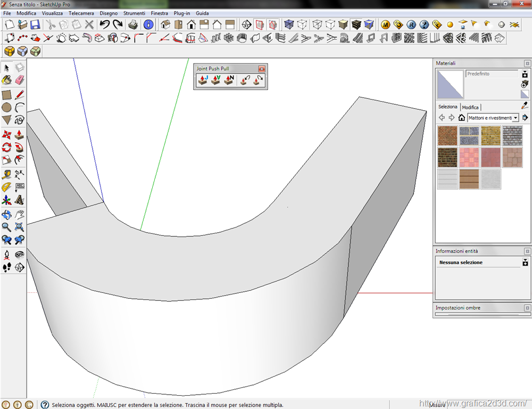The image size is (532, 409).
Task: Click the materials home button
Action: point(461,118)
